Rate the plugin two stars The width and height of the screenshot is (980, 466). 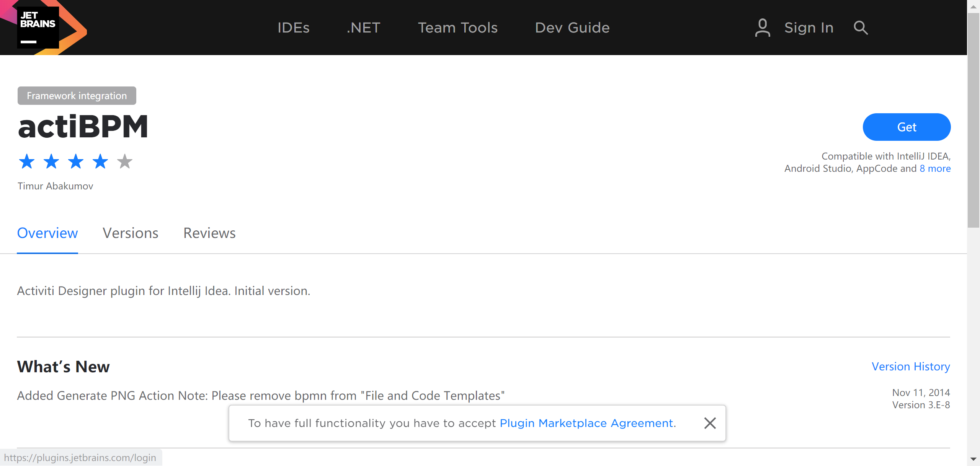51,161
